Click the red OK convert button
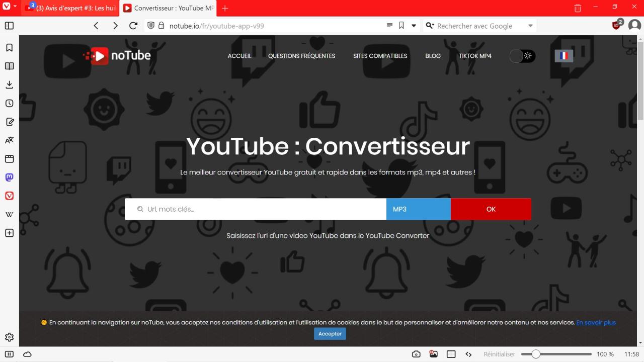 click(491, 209)
